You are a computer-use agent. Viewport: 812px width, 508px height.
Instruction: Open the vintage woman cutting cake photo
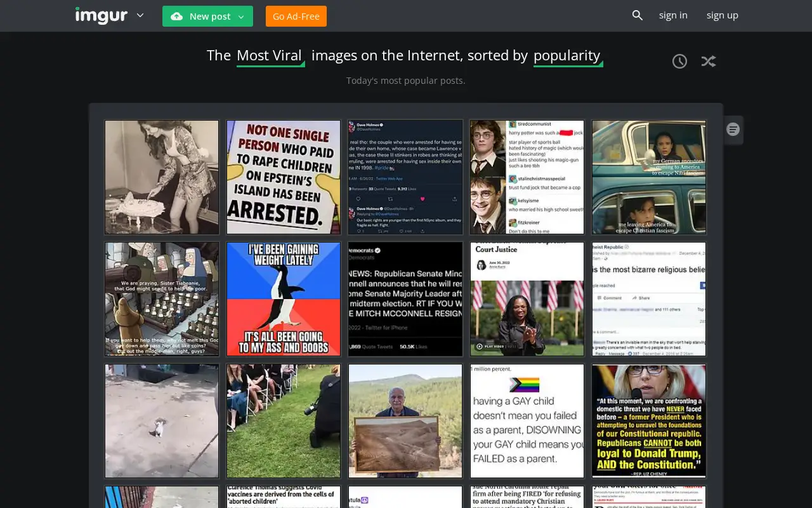[x=162, y=177]
